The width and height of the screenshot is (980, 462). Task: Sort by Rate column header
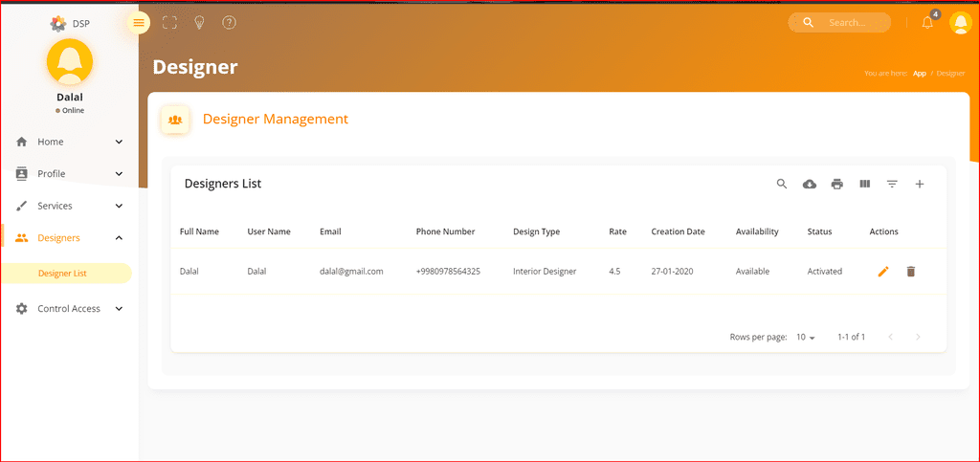[617, 231]
